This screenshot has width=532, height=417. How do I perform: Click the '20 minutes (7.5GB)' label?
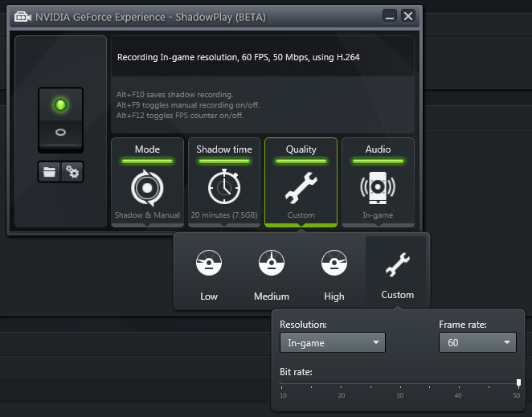point(224,215)
